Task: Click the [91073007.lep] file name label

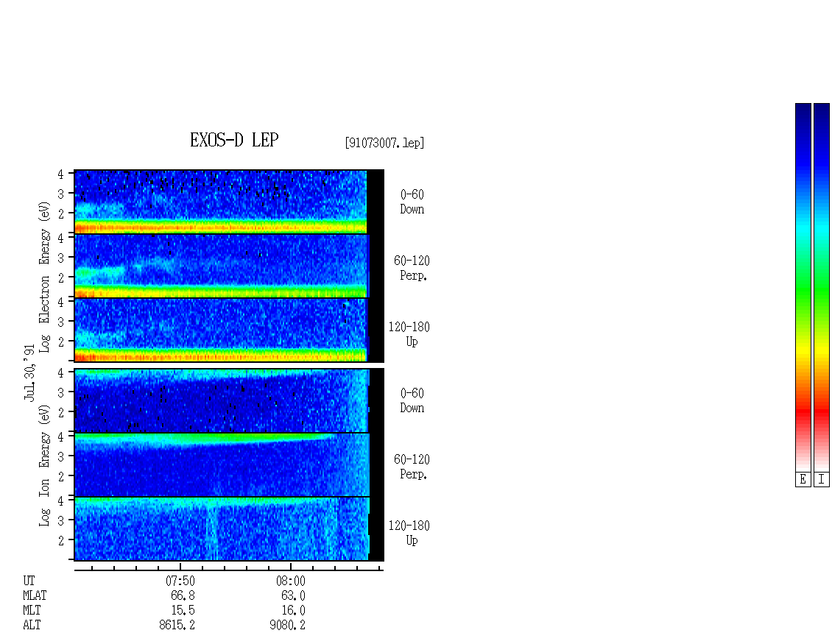Action: [384, 143]
